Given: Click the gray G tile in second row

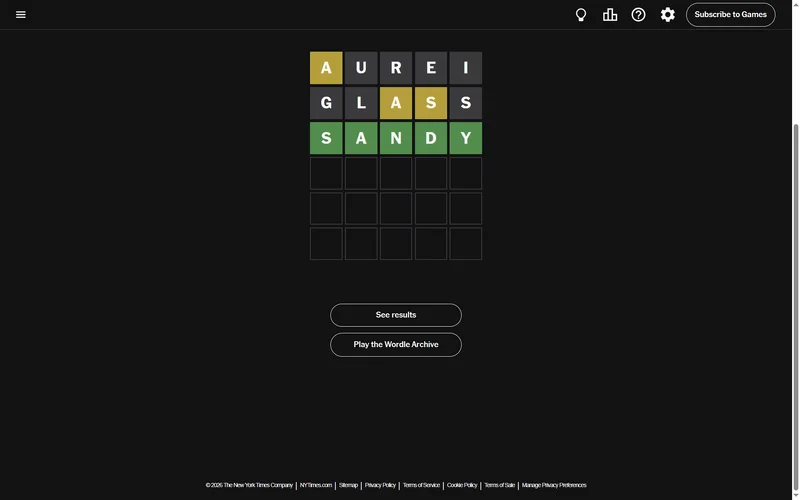Looking at the screenshot, I should click(326, 103).
